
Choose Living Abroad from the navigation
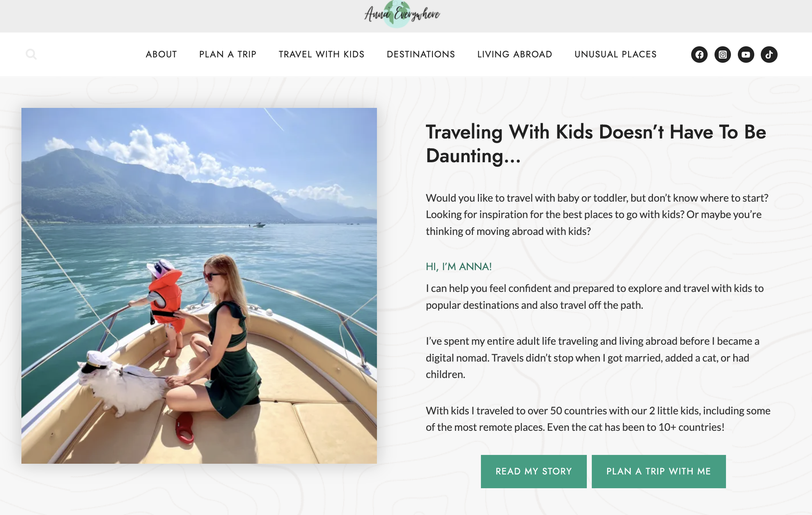pos(515,54)
